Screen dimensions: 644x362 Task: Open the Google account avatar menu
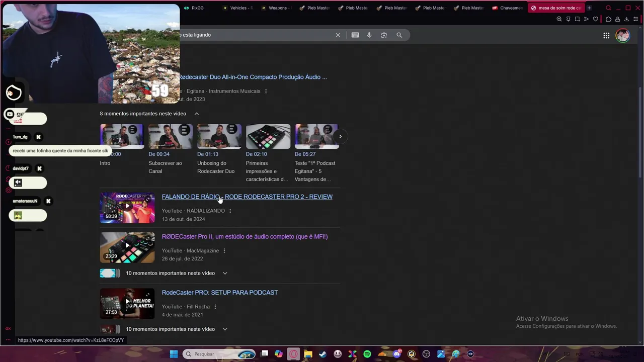pyautogui.click(x=623, y=35)
